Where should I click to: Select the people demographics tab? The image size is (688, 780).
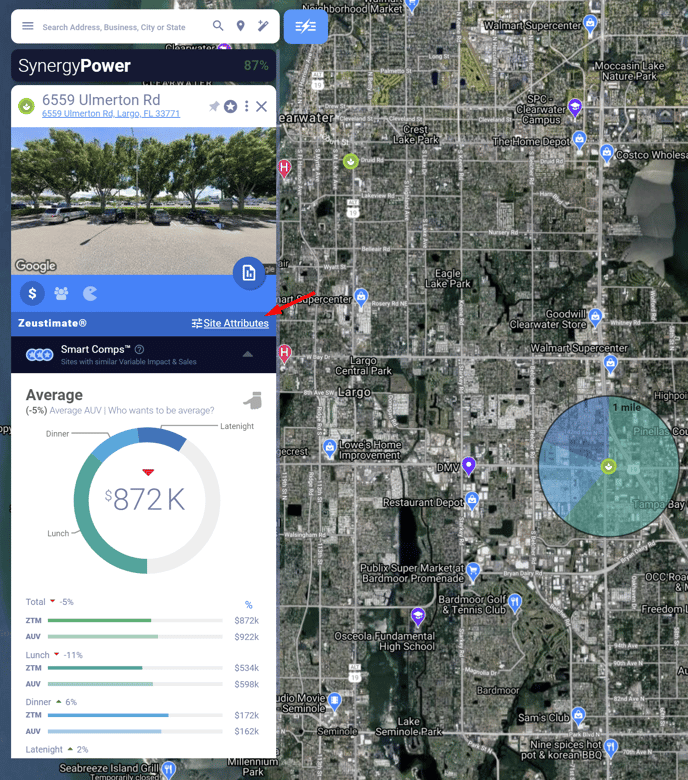click(61, 293)
